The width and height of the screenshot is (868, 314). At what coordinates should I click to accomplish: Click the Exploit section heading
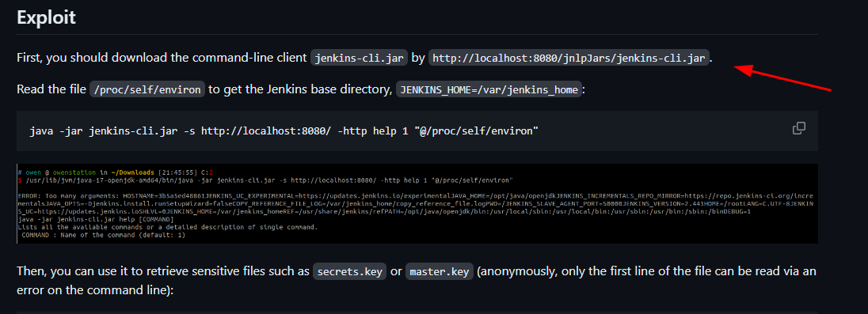46,17
